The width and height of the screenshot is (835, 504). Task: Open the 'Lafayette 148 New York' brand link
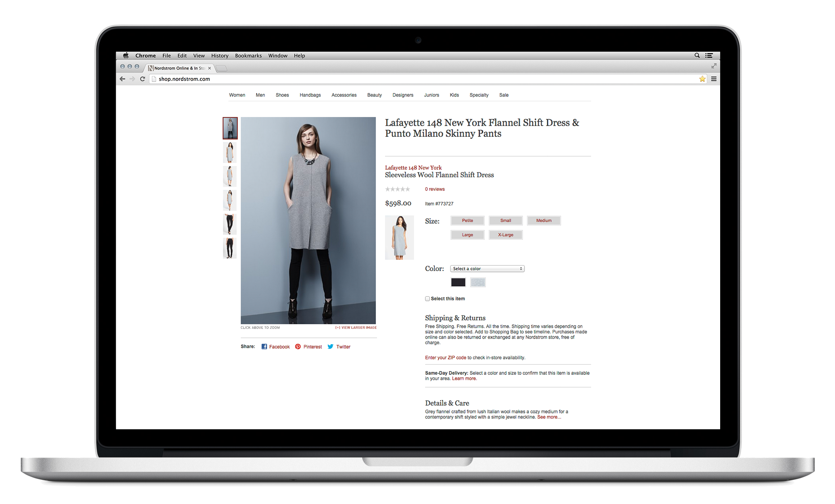pos(413,168)
